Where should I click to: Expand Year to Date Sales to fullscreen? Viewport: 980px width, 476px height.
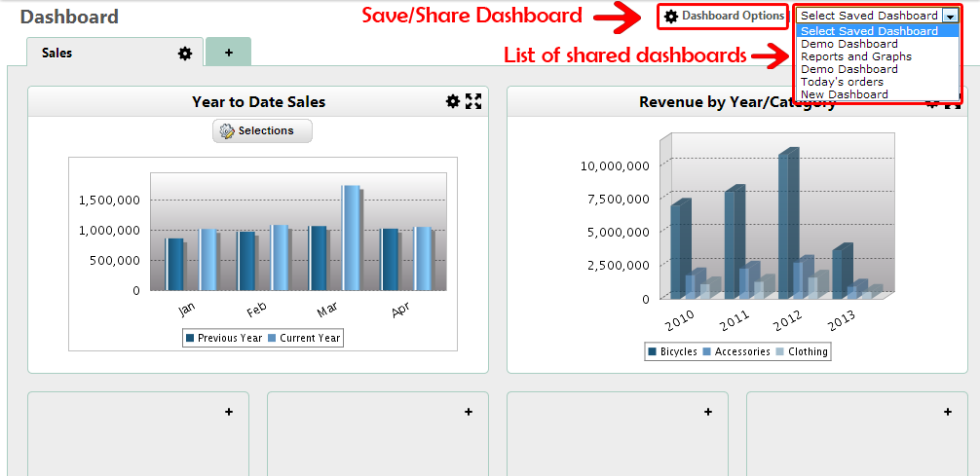473,101
